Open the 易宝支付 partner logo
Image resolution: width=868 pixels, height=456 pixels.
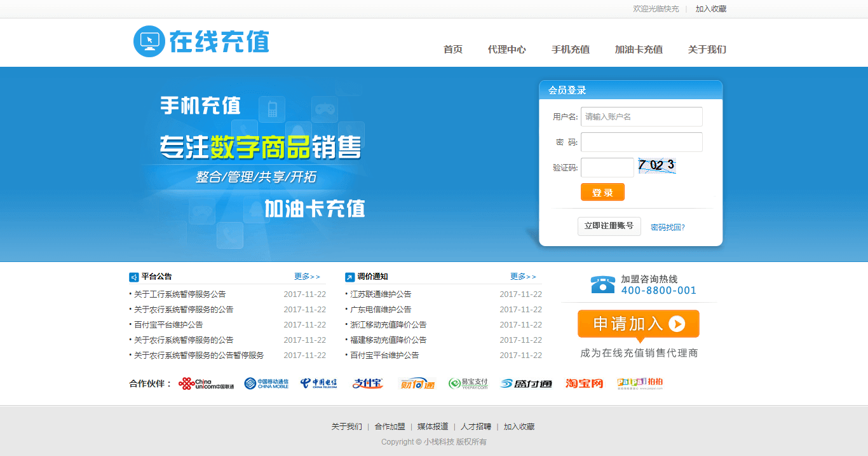[x=468, y=383]
